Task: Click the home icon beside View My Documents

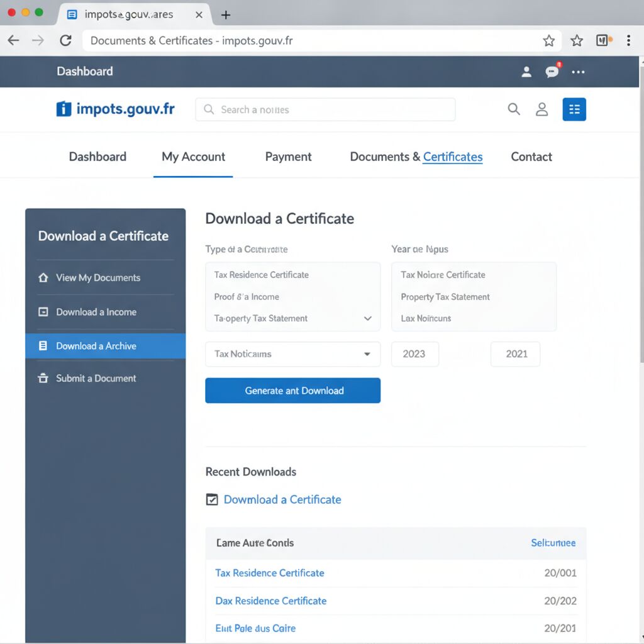Action: 43,277
